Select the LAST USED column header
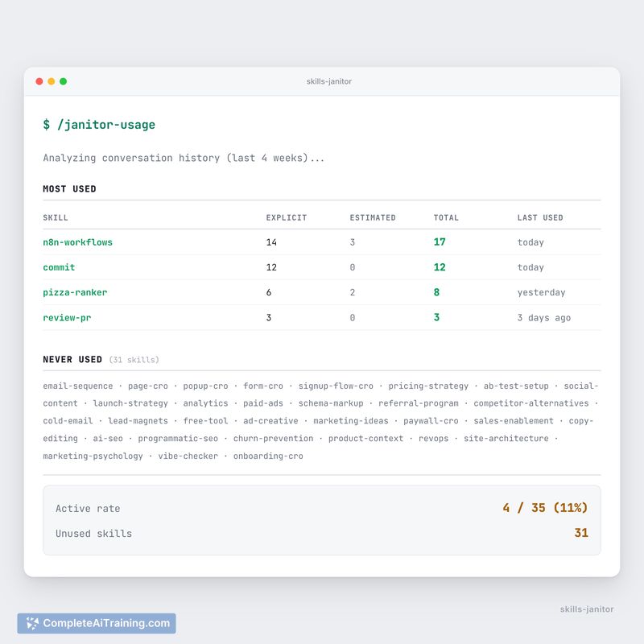 (x=540, y=217)
